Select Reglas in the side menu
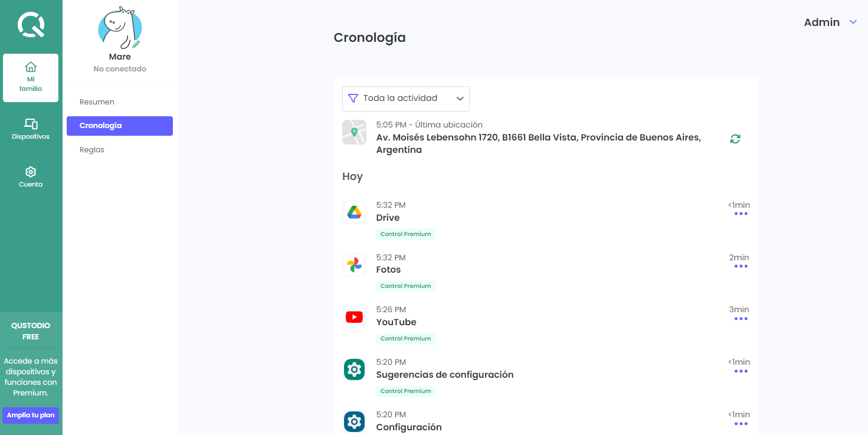Image resolution: width=868 pixels, height=435 pixels. (x=92, y=150)
